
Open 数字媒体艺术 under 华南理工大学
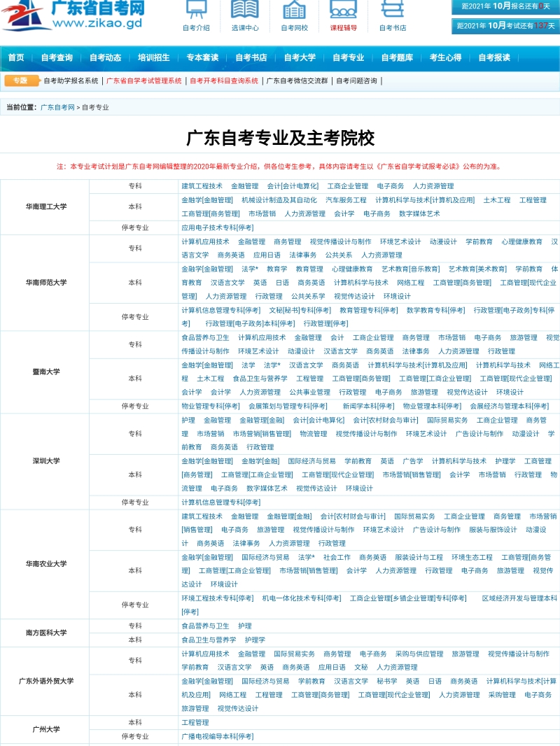(419, 214)
